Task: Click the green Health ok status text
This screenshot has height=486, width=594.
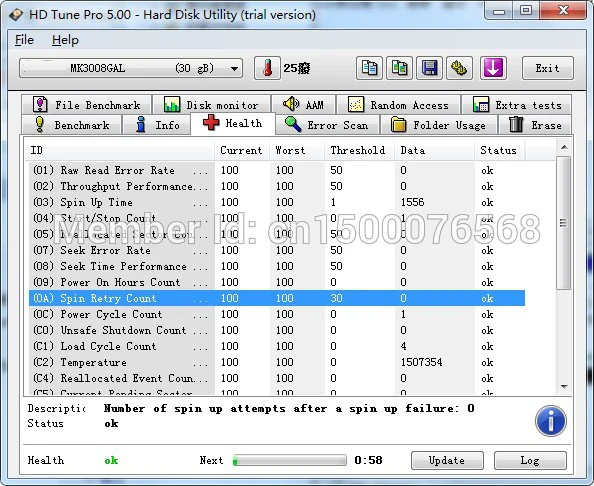Action: (111, 460)
